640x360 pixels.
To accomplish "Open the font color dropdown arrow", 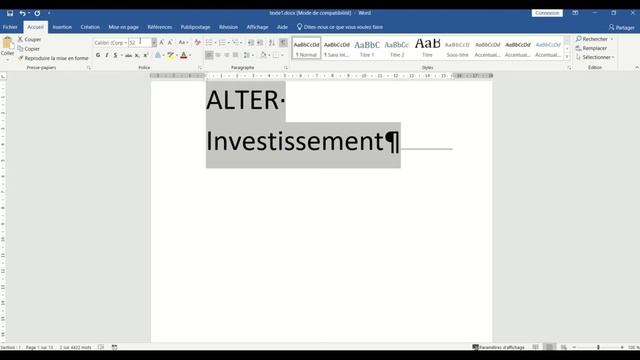I will (x=190, y=55).
